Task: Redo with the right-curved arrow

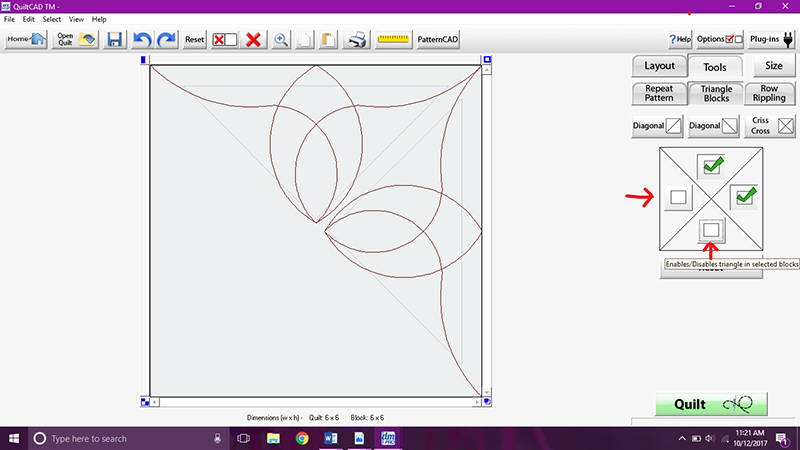Action: (x=166, y=40)
